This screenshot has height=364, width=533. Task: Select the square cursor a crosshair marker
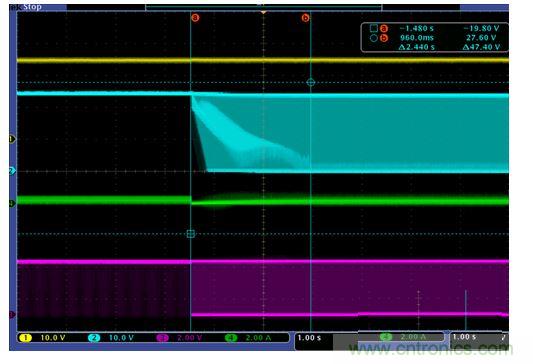coord(191,233)
